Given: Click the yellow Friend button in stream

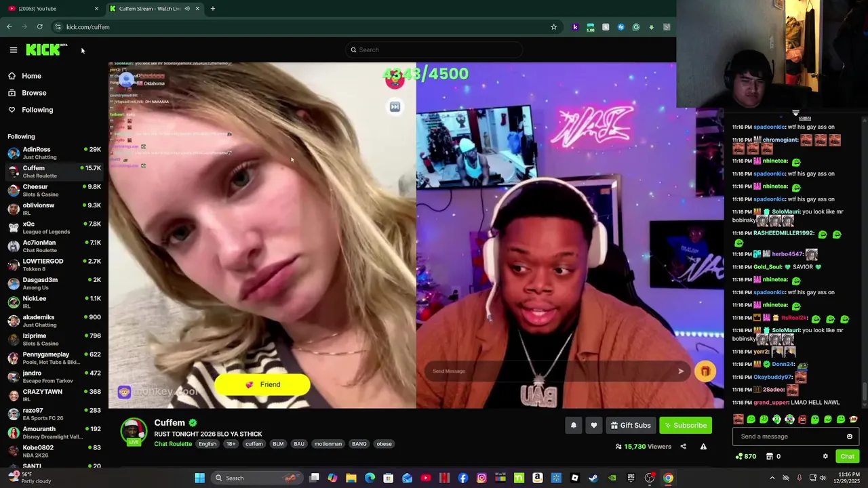Looking at the screenshot, I should tap(262, 384).
